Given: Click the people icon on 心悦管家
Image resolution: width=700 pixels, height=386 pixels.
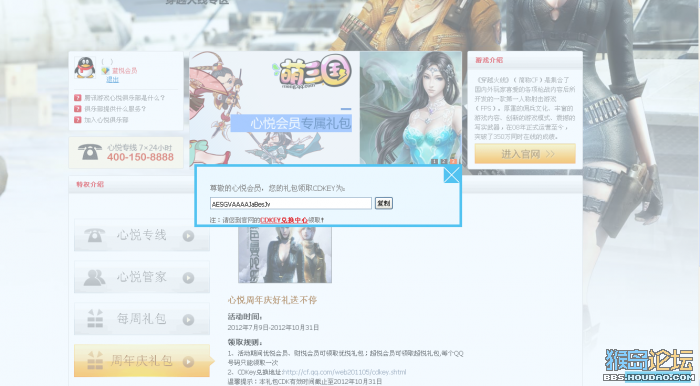Looking at the screenshot, I should coord(94,277).
